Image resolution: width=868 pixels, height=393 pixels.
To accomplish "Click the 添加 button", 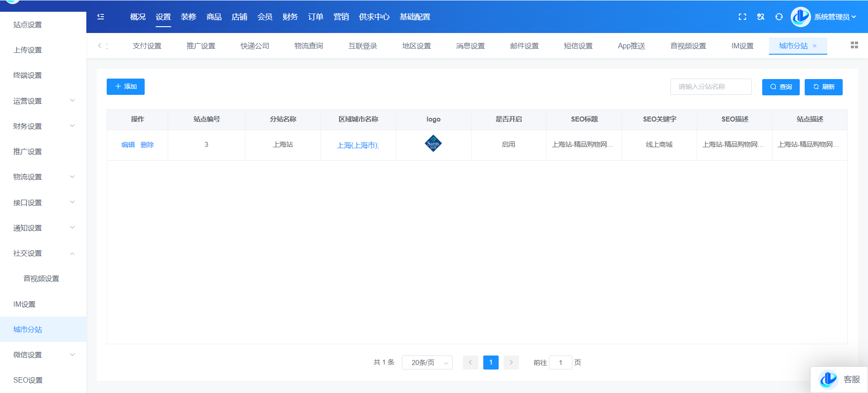I will point(126,87).
